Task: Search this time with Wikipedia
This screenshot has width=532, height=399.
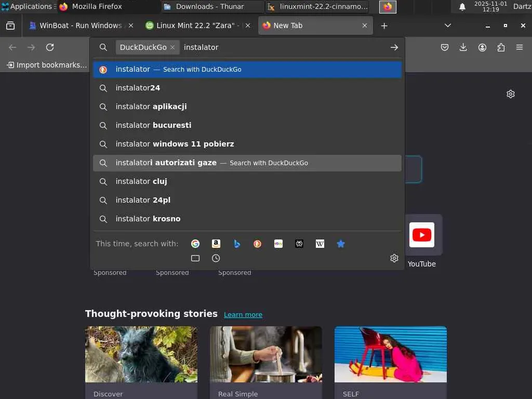Action: (320, 244)
